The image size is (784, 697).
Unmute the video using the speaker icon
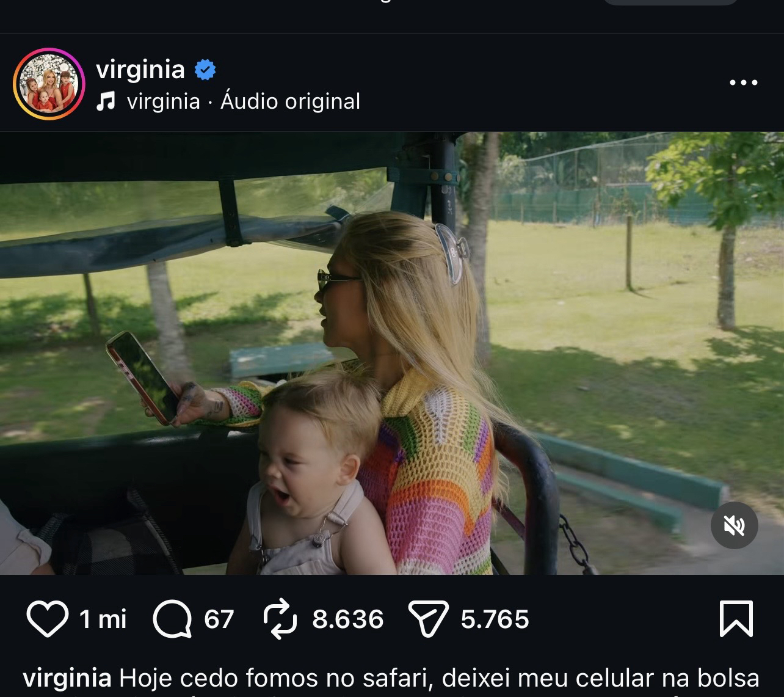[734, 525]
